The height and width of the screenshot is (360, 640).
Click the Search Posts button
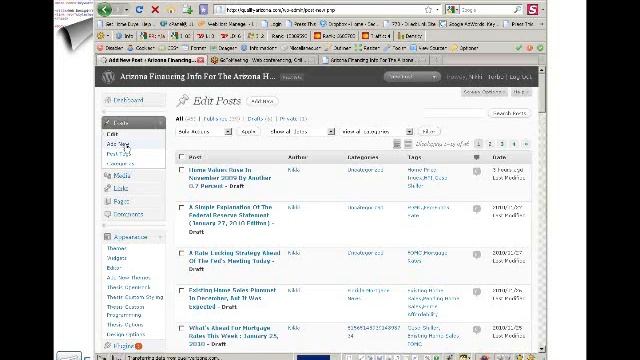point(509,113)
